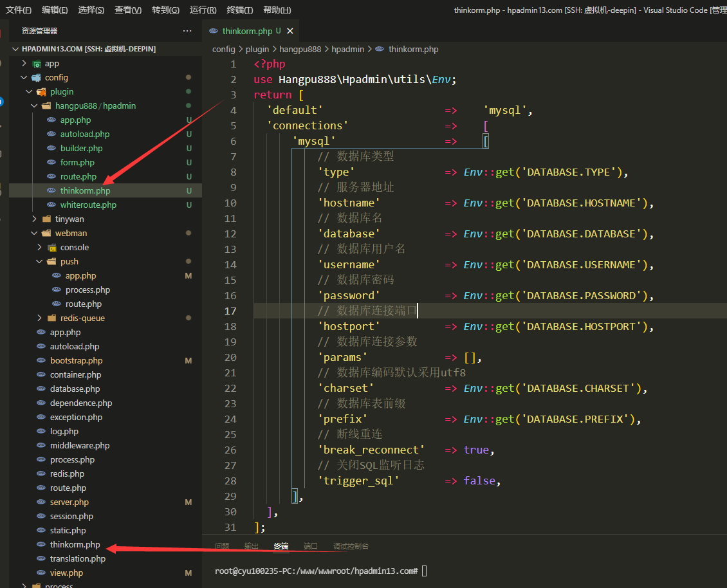Image resolution: width=727 pixels, height=588 pixels.
Task: Open the 运行(R) menu
Action: click(x=203, y=10)
